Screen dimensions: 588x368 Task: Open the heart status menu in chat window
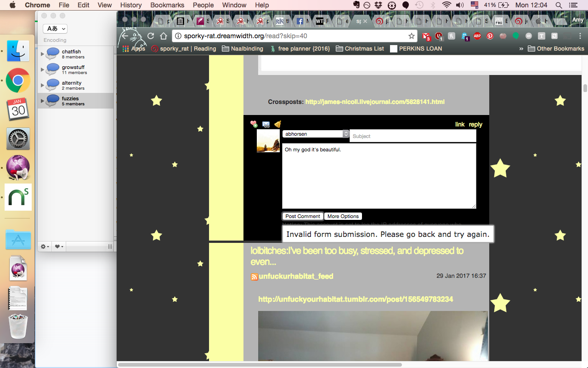[59, 247]
